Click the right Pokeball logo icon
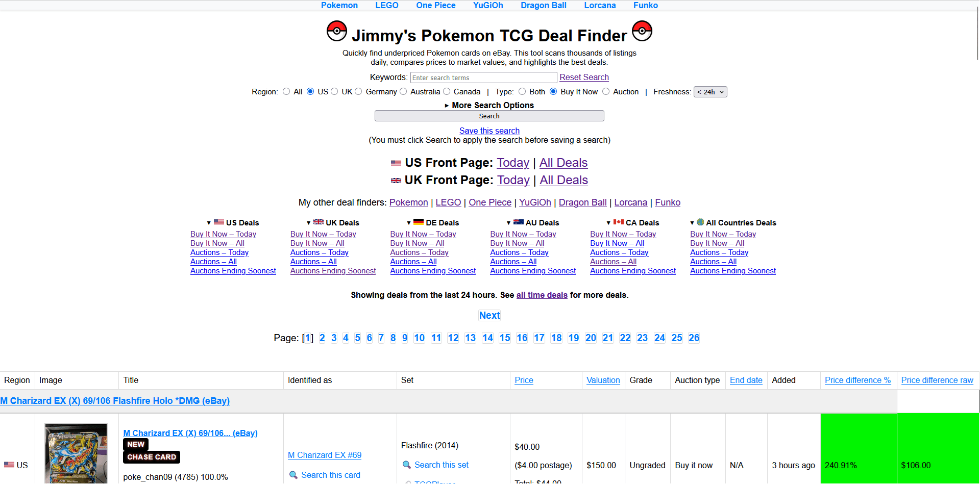 point(642,31)
